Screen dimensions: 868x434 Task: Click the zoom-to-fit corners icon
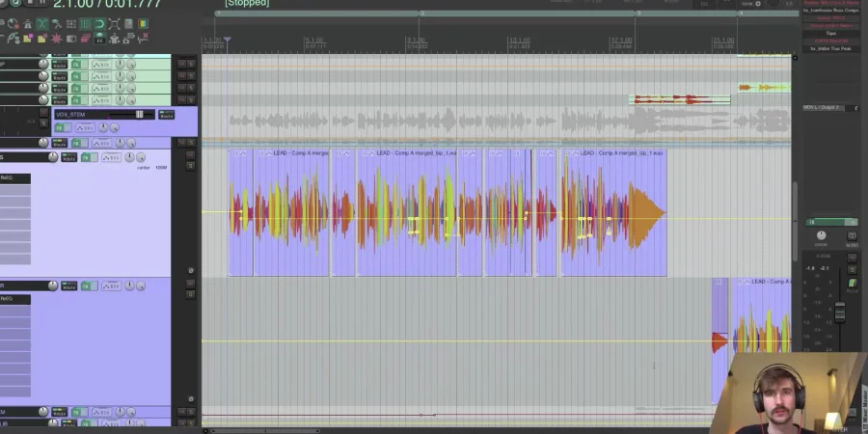tap(114, 24)
